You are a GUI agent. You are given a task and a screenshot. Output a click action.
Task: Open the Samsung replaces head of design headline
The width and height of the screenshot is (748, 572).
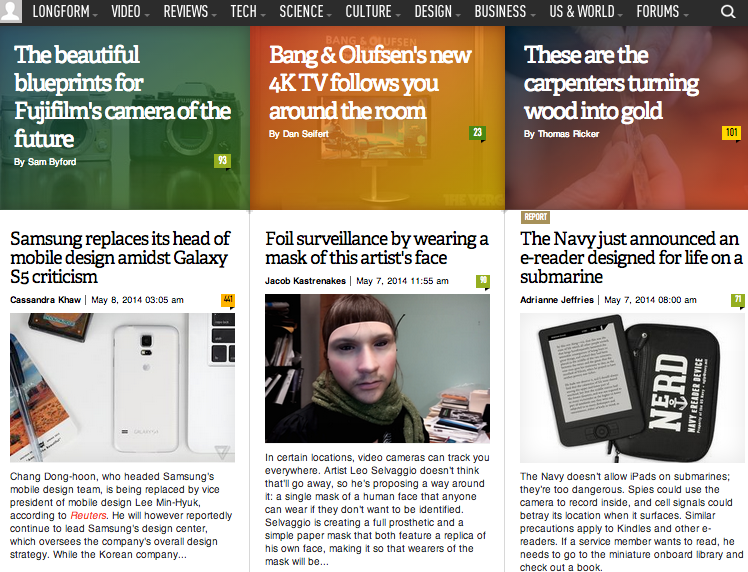[120, 258]
